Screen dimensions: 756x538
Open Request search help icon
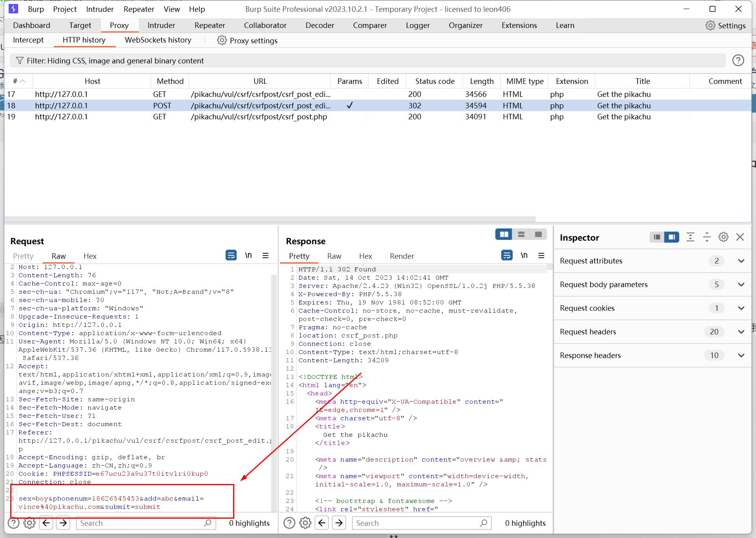coord(13,523)
